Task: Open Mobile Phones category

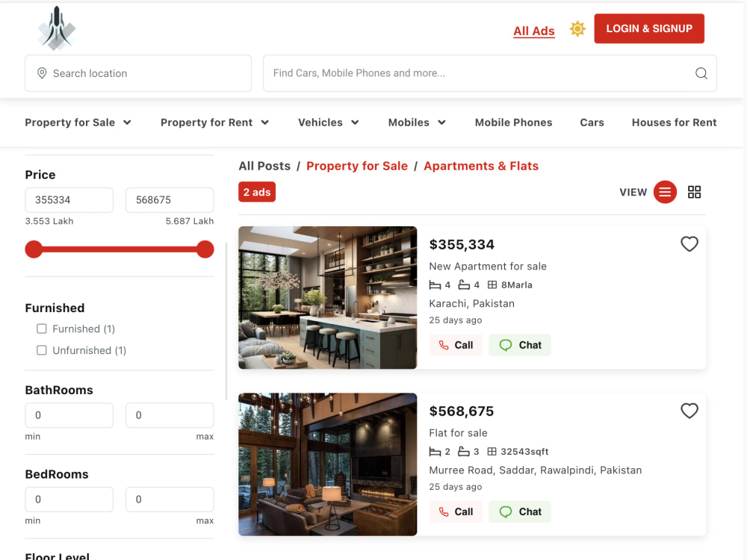Action: pyautogui.click(x=514, y=122)
